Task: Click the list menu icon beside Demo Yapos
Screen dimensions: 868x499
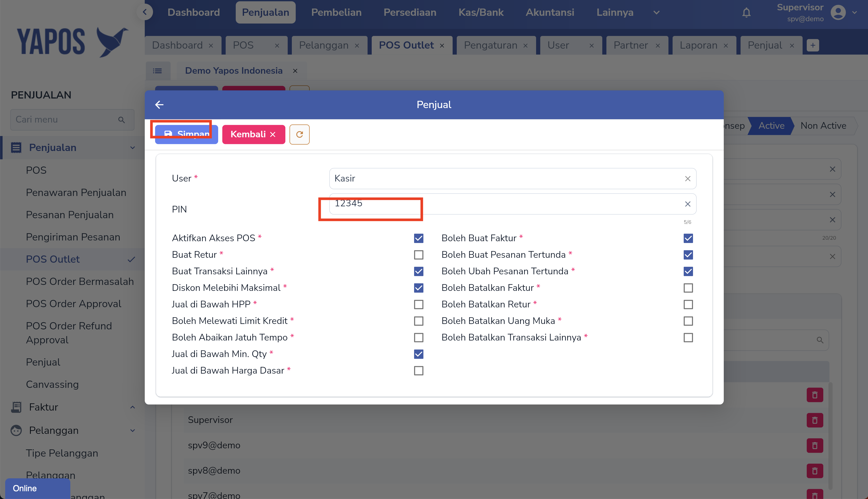Action: coord(158,71)
